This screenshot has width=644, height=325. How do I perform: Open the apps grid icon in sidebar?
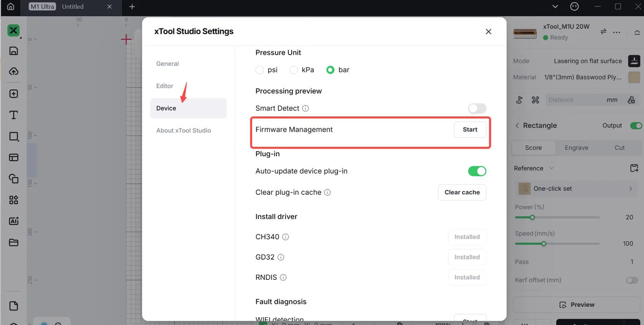13,200
